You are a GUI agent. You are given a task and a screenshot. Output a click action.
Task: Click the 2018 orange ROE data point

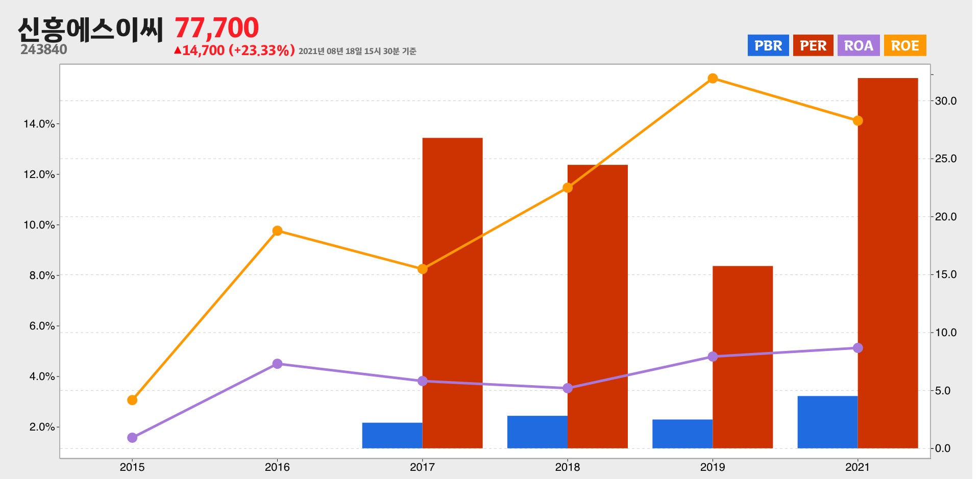[568, 188]
